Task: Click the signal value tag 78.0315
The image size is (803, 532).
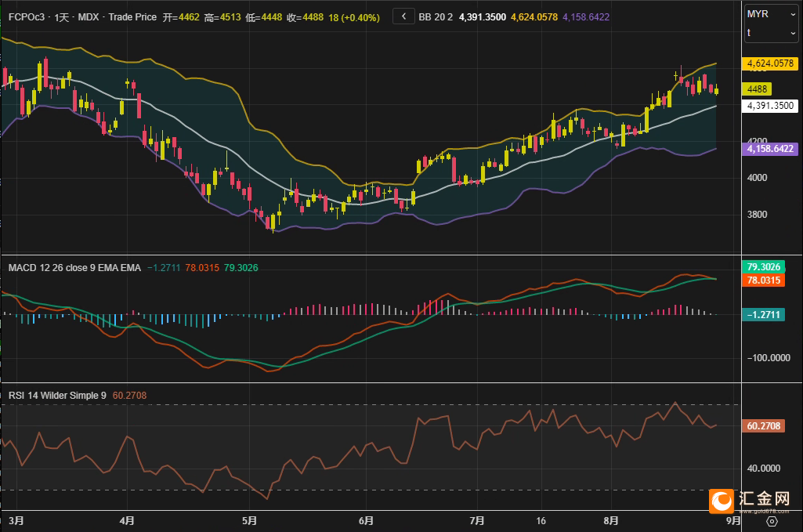Action: pos(763,280)
